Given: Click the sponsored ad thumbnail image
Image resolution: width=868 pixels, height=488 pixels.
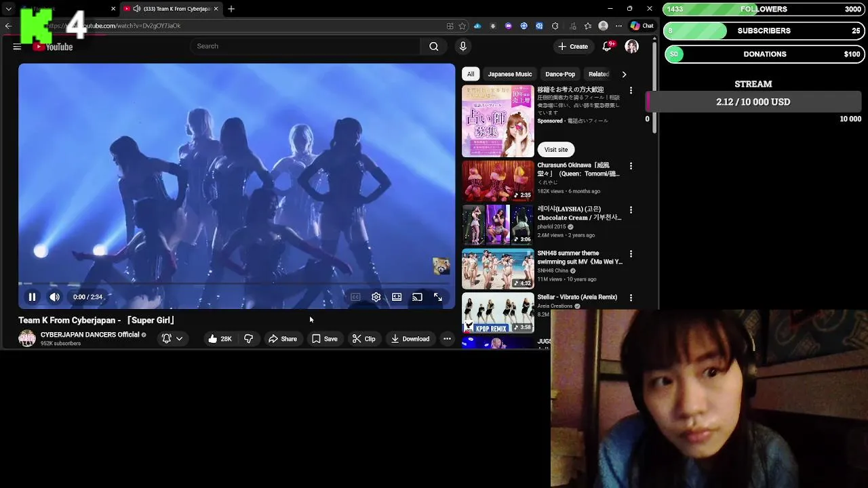Looking at the screenshot, I should click(x=498, y=121).
